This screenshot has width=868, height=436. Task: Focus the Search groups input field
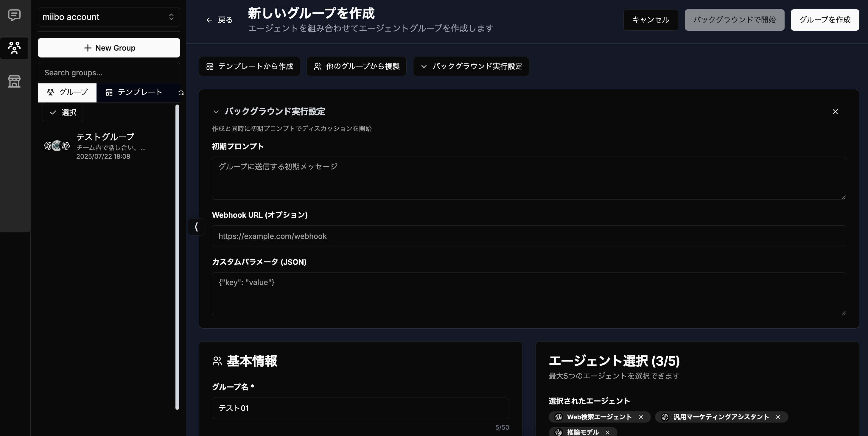pos(109,73)
